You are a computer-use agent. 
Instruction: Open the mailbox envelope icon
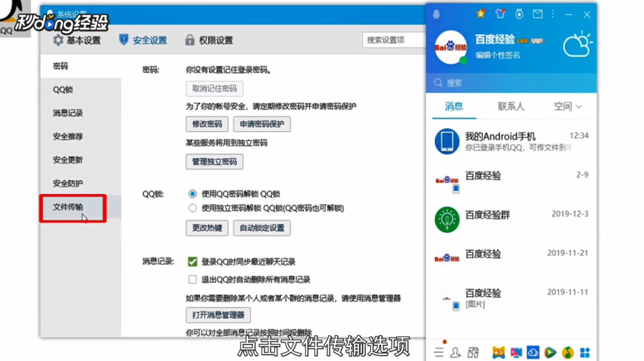tap(538, 14)
